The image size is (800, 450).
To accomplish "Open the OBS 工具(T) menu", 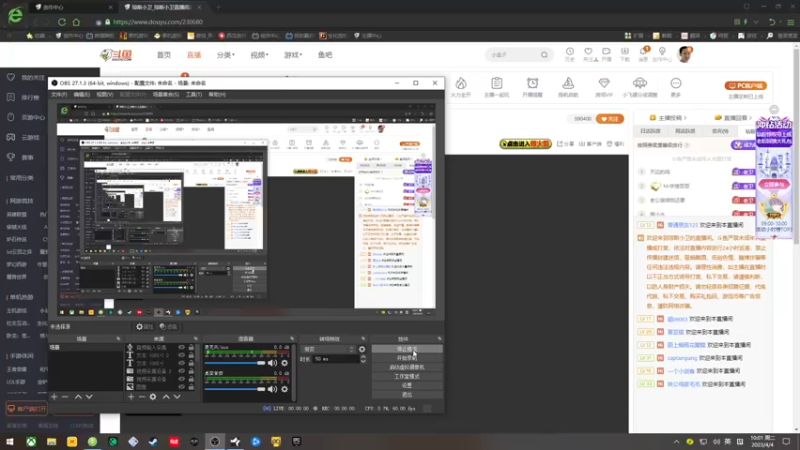I will click(193, 94).
